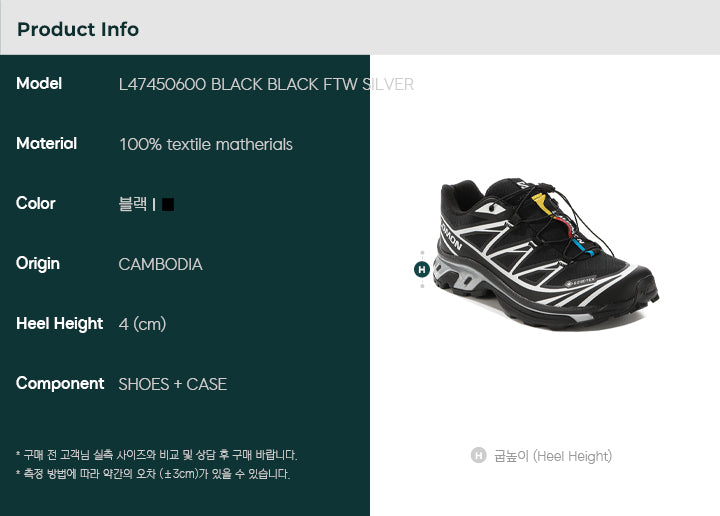Click the 4 (cm) heel height value
Viewport: 720px width, 516px height.
tap(142, 324)
